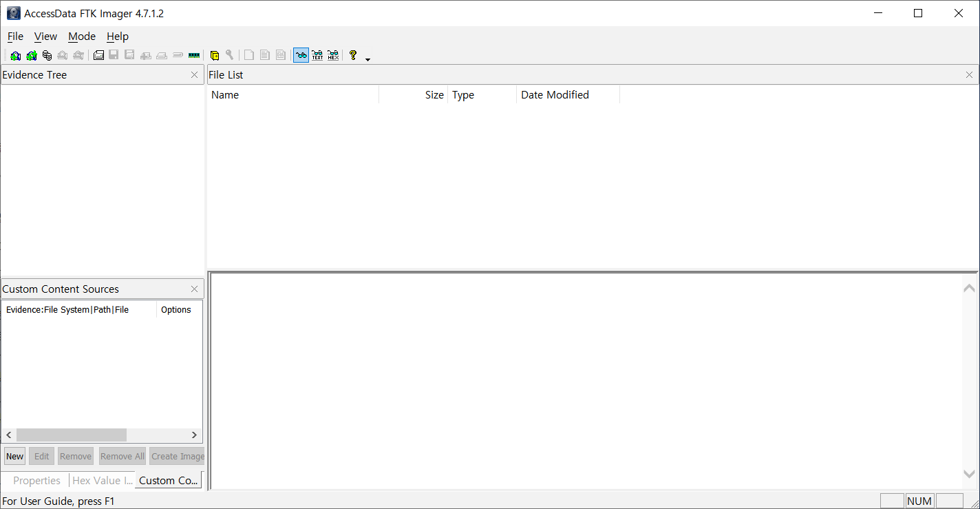Image resolution: width=980 pixels, height=509 pixels.
Task: Click the Verify Drive/Image icon
Action: pos(178,56)
